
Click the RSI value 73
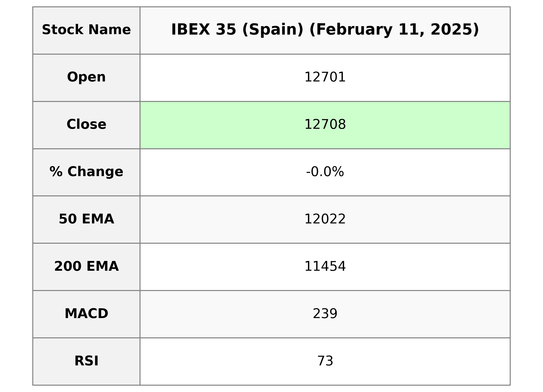[x=325, y=361]
